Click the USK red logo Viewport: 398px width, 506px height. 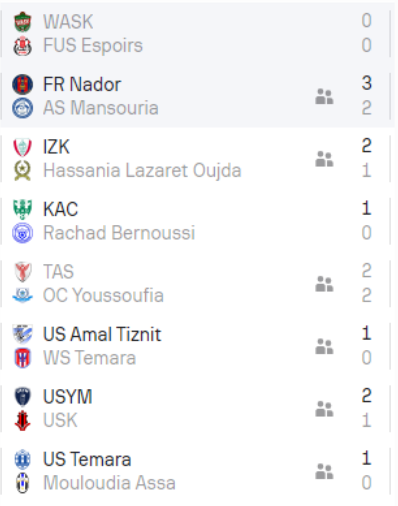coord(22,420)
